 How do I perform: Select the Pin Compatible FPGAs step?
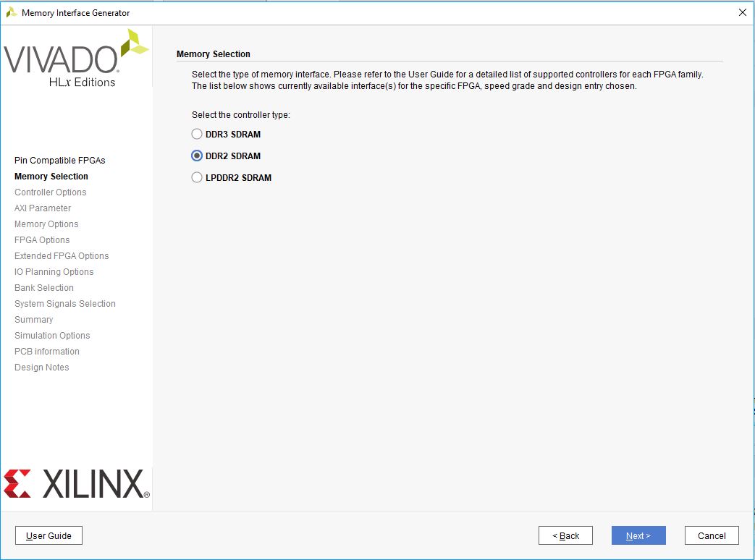tap(59, 160)
